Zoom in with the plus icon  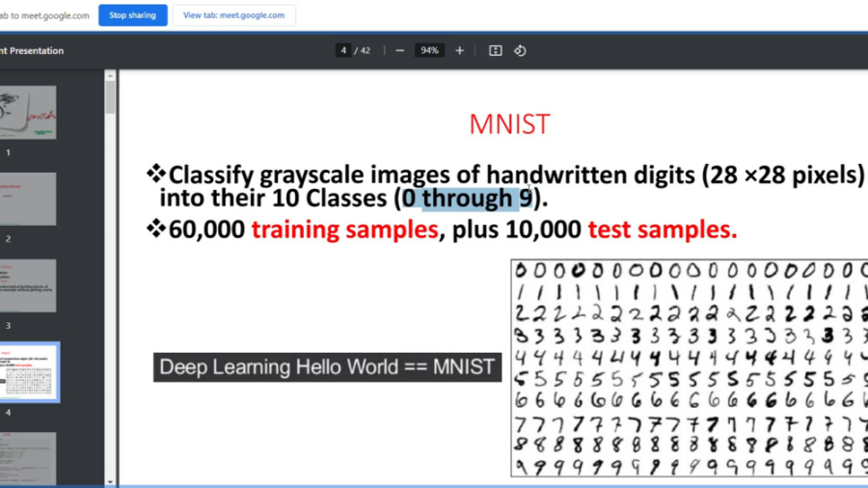coord(459,51)
